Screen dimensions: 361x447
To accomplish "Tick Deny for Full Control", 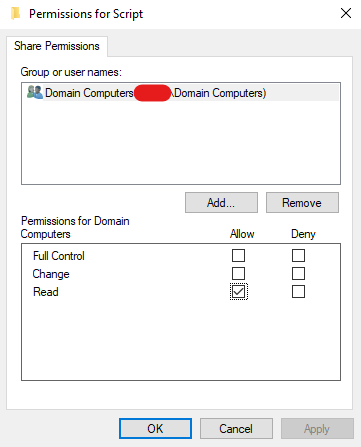I will [298, 256].
